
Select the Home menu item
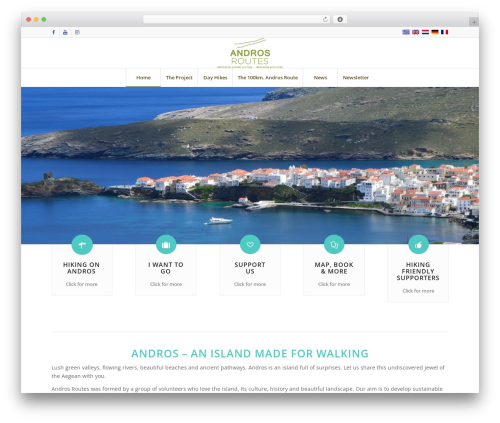pos(143,78)
